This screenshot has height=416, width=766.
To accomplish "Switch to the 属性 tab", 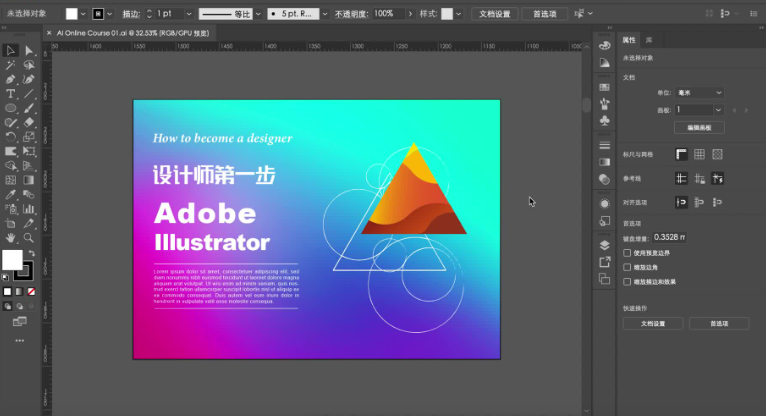I will point(629,40).
